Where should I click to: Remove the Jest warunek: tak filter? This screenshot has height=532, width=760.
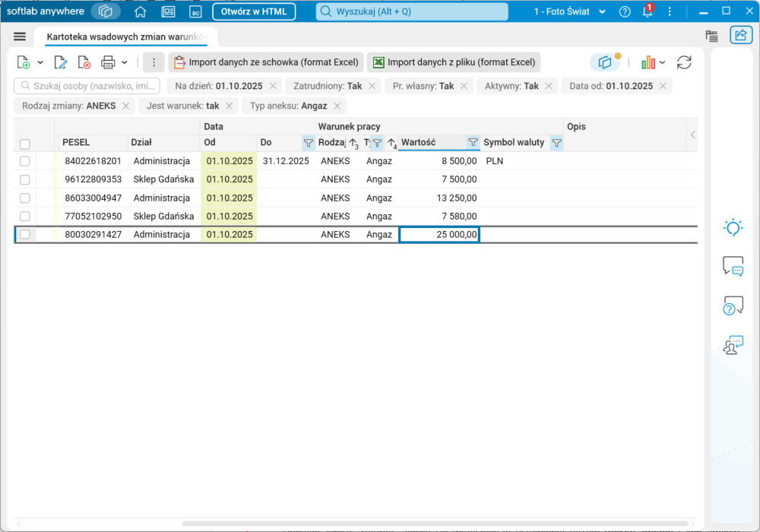[x=230, y=106]
